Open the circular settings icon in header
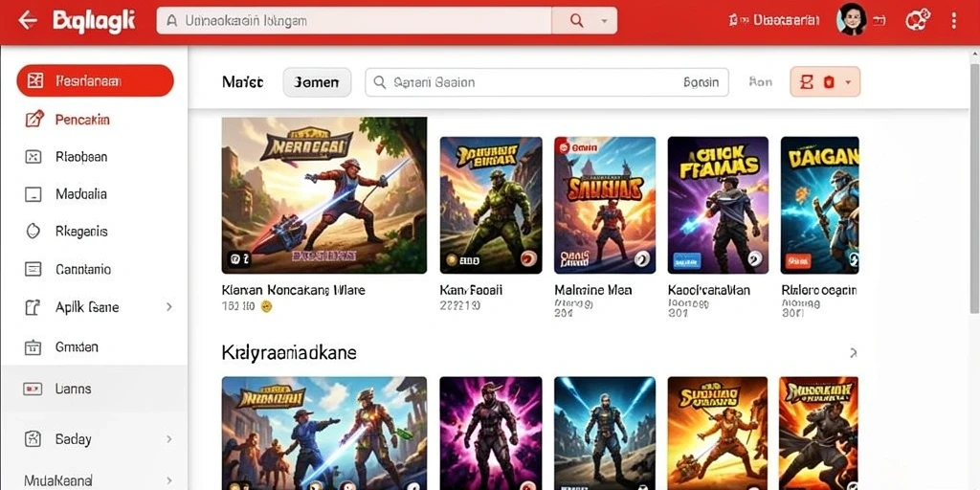The image size is (980, 490). click(x=918, y=20)
